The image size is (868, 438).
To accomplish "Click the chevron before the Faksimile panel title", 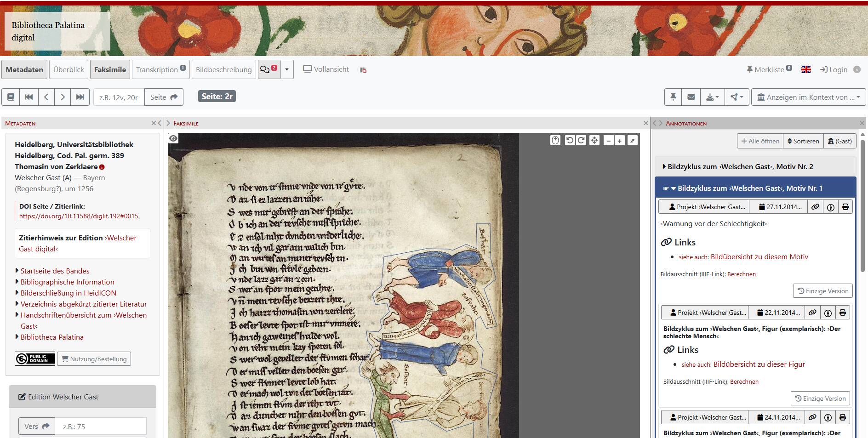I will tap(168, 123).
